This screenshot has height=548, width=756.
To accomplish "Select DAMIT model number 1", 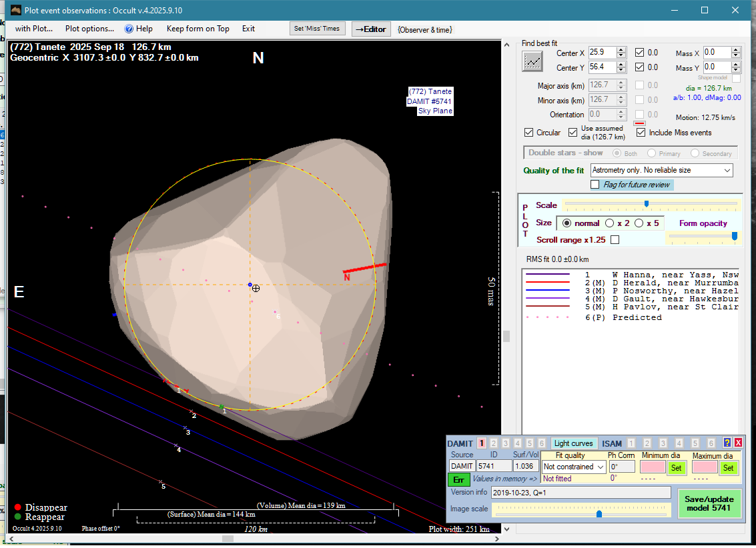I will click(481, 443).
